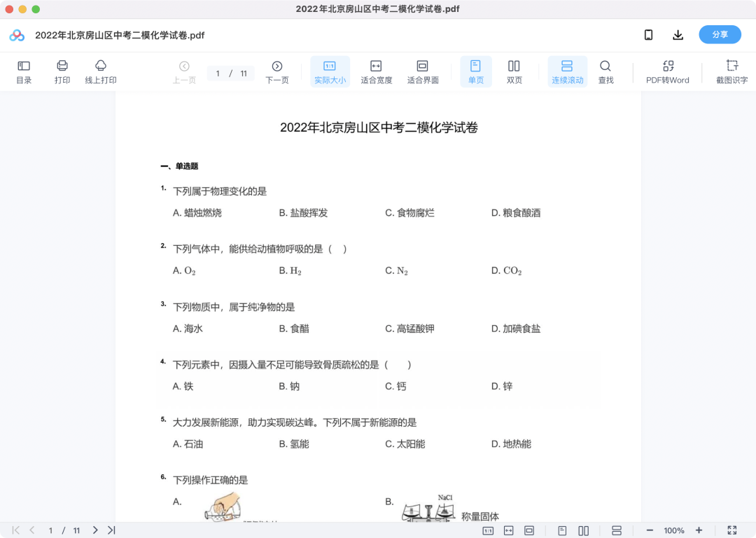Click the 一、单选题 section heading
The height and width of the screenshot is (538, 756).
[179, 167]
